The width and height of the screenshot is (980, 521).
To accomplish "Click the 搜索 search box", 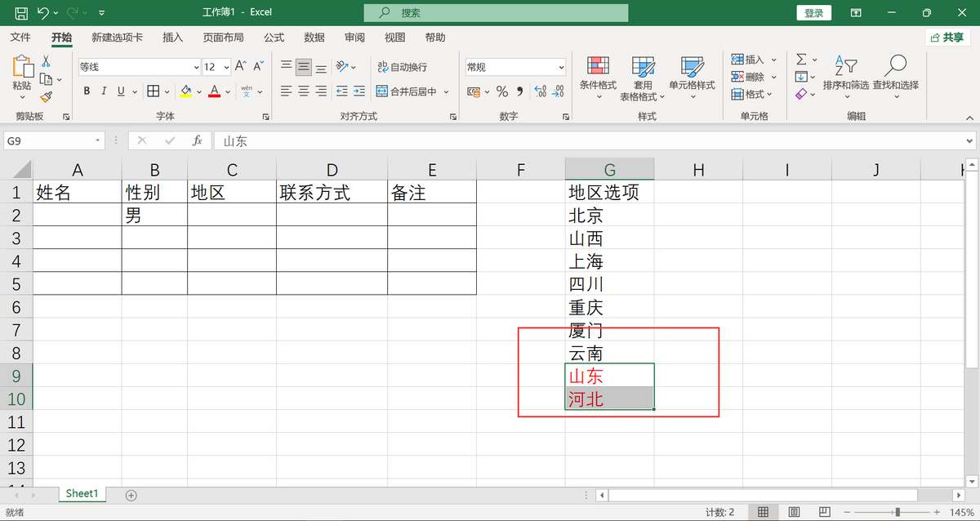I will (496, 13).
